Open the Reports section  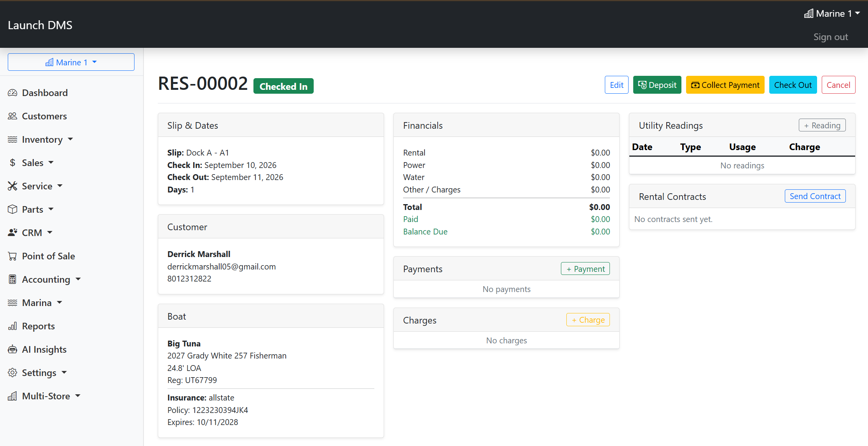[38, 326]
